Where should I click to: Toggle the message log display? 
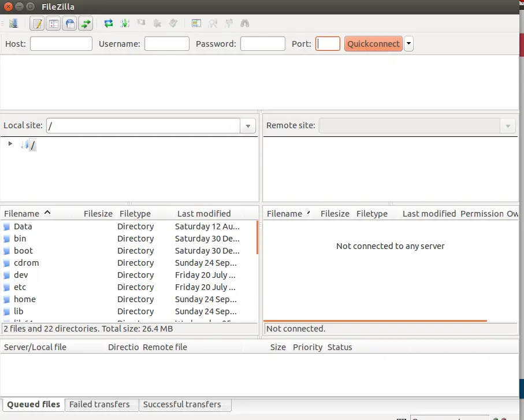pyautogui.click(x=37, y=23)
